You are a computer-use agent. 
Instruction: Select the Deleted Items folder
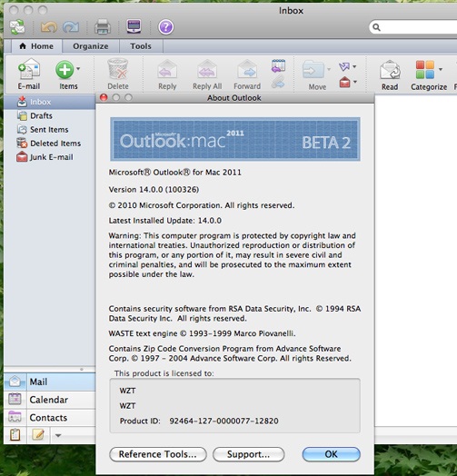tap(50, 144)
